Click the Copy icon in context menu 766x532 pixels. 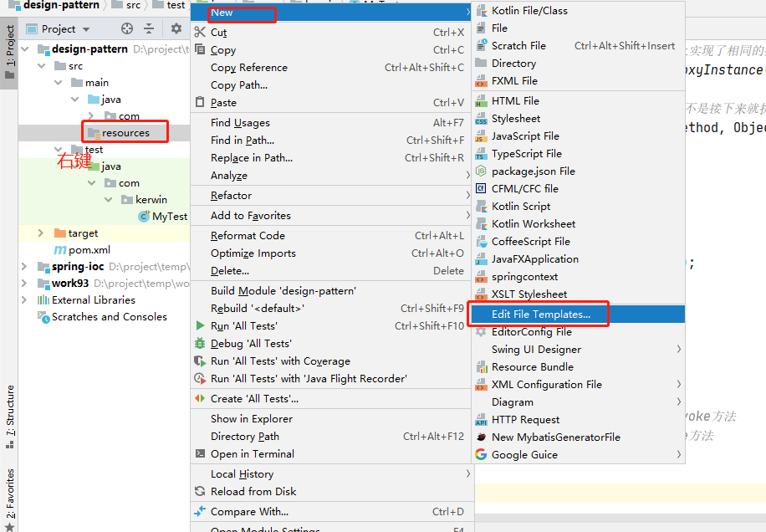200,49
